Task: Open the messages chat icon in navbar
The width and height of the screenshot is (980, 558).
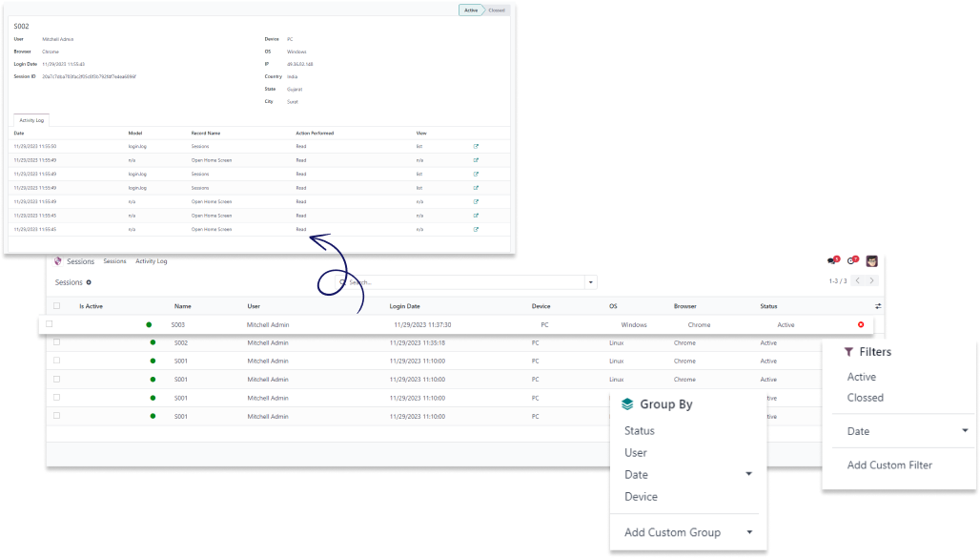Action: point(833,260)
